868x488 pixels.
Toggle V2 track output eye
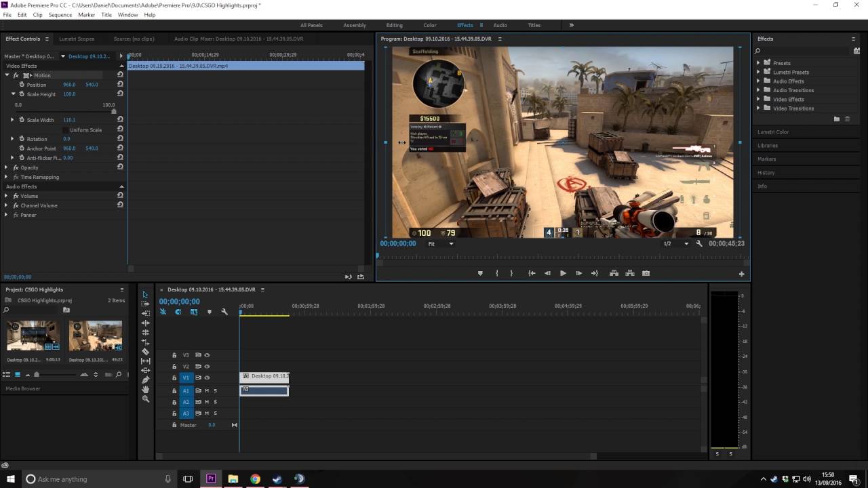click(x=208, y=366)
